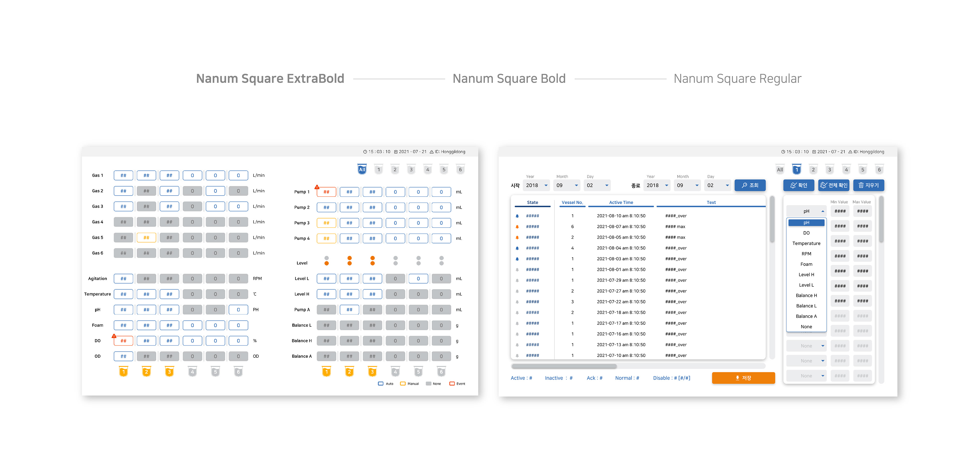This screenshot has width=980, height=459.
Task: Click vertical scrollbar of Min/Max value panel
Action: [x=881, y=219]
